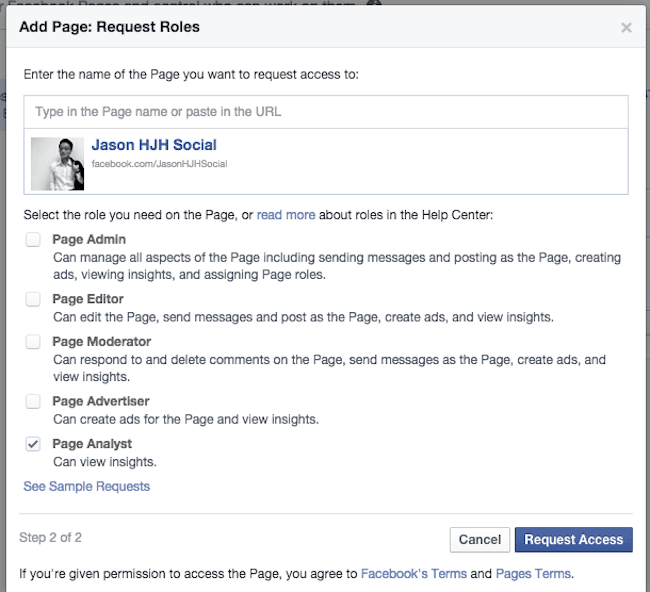
Task: Click the facebook.com/JasonHJHSocial URL text
Action: tap(159, 164)
